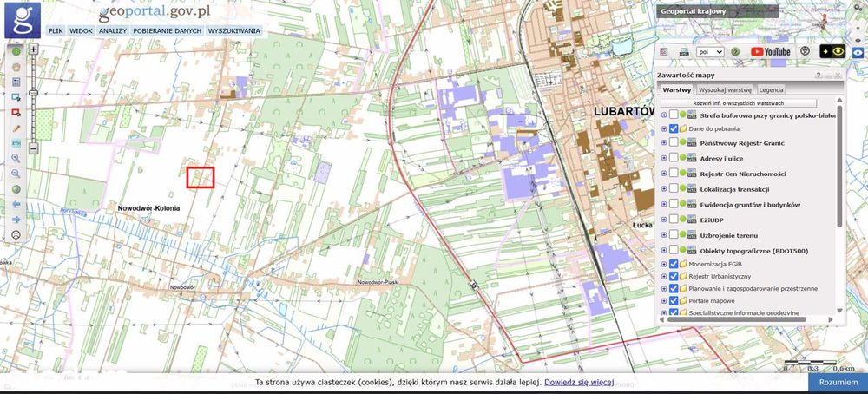Open the ANALIZY menu
This screenshot has width=868, height=394.
pyautogui.click(x=113, y=31)
